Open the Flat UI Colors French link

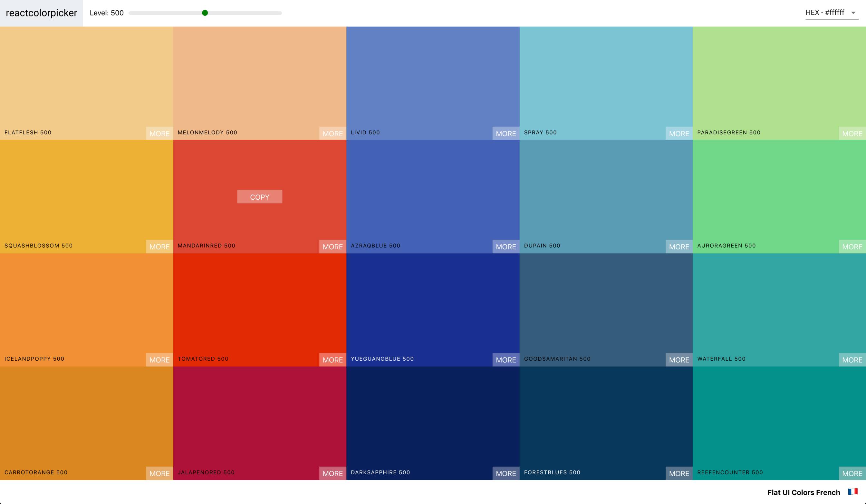804,492
